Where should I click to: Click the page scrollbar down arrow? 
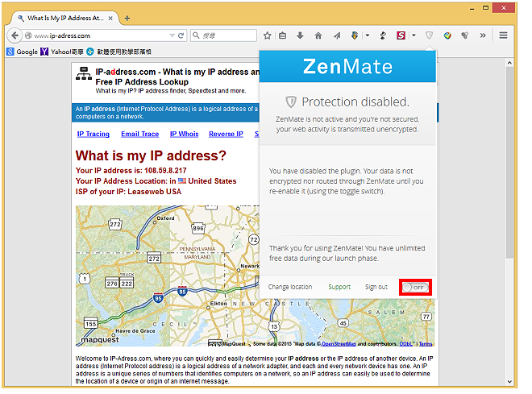(509, 381)
